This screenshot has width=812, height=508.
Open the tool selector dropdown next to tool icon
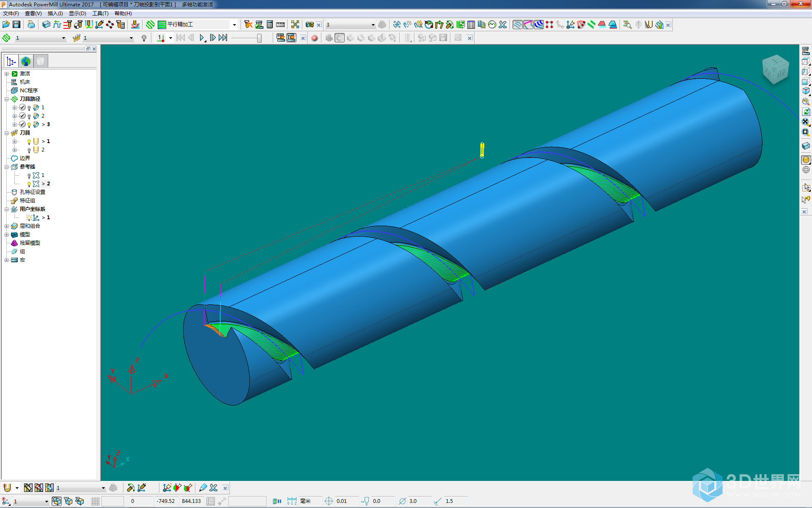click(x=131, y=38)
